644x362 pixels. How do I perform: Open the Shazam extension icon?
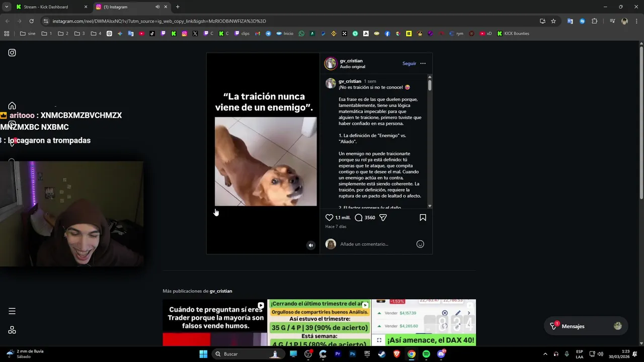click(582, 21)
